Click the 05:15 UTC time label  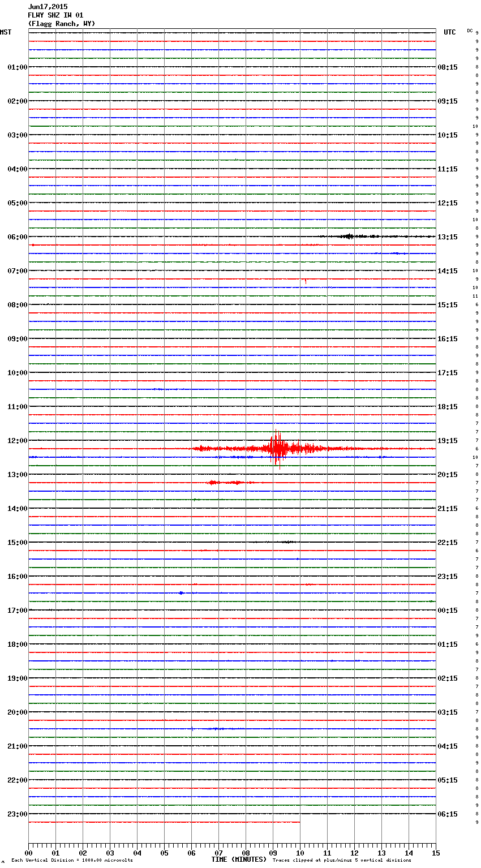click(x=448, y=780)
